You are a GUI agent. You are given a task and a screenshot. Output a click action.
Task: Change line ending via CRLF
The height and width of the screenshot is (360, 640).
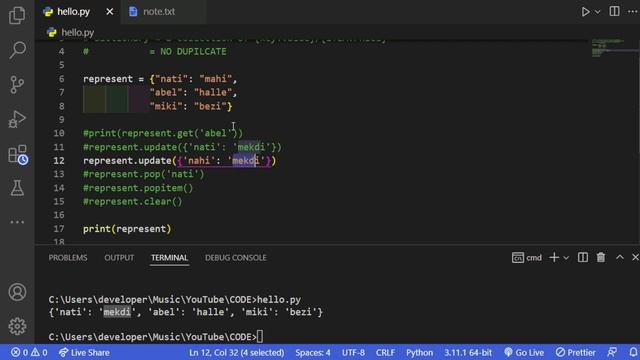pyautogui.click(x=385, y=352)
